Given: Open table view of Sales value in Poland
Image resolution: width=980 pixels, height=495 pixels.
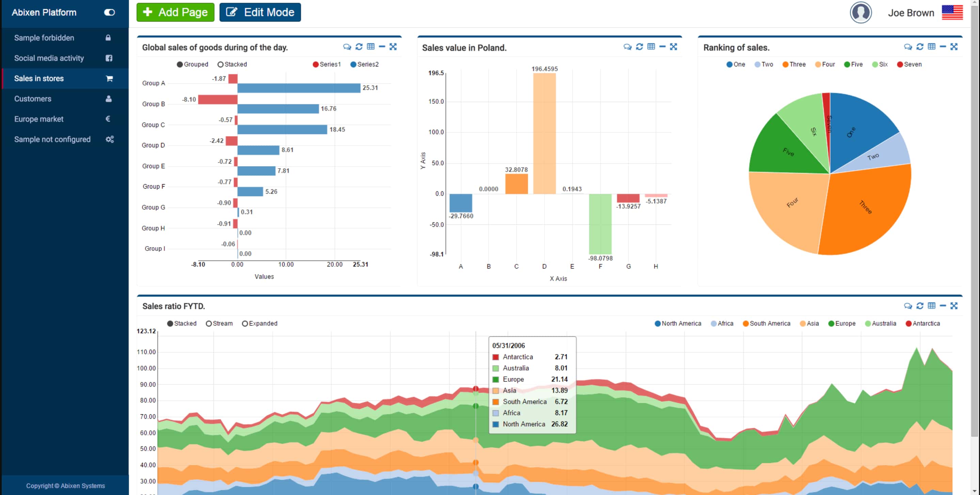Looking at the screenshot, I should click(650, 47).
